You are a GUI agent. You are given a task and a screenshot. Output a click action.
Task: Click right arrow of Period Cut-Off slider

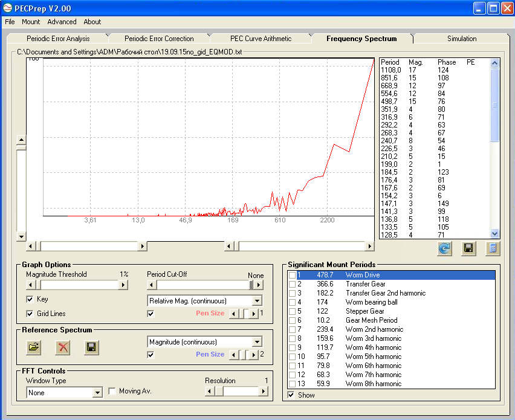(x=259, y=285)
